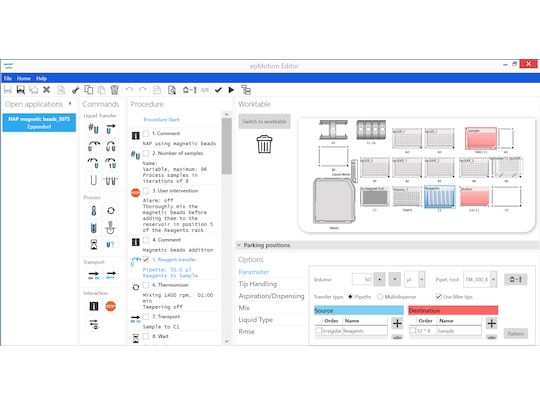
Task: Click Procedure scrollbar down arrow
Action: point(227,341)
